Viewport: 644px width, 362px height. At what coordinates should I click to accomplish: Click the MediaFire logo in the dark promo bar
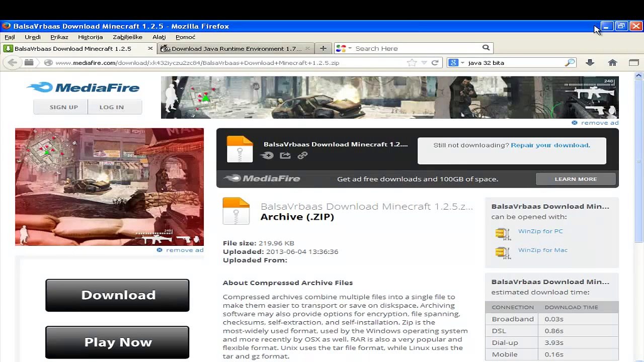point(262,178)
